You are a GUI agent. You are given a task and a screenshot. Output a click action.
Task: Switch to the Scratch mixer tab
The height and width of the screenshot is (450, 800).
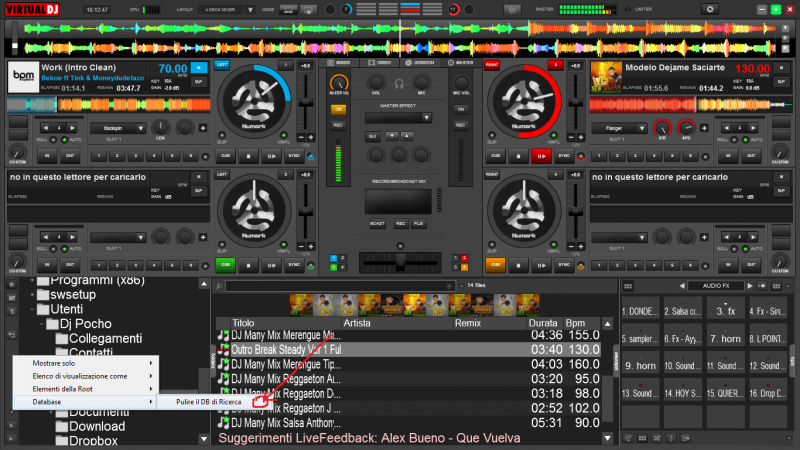tap(420, 62)
